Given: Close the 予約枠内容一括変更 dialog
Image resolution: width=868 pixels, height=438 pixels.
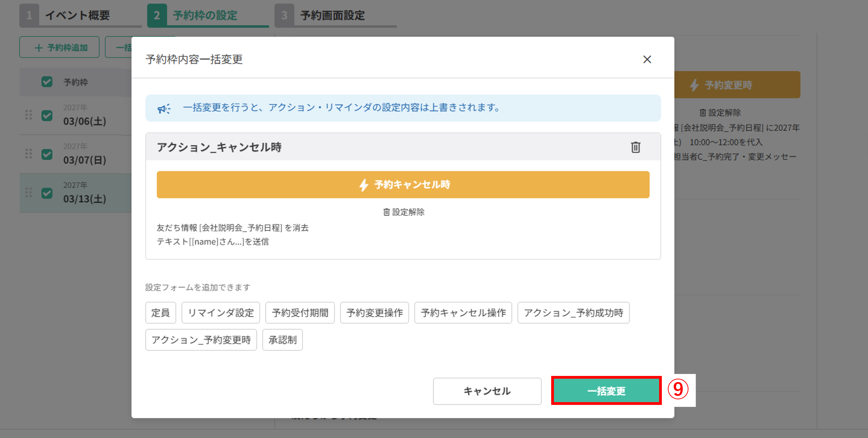Looking at the screenshot, I should 647,60.
